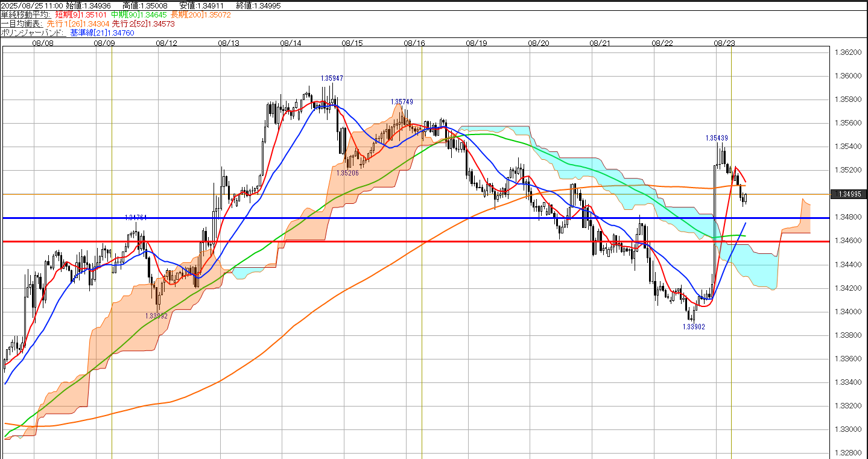Click the 08/19 date label
The width and height of the screenshot is (868, 459).
pyautogui.click(x=477, y=43)
